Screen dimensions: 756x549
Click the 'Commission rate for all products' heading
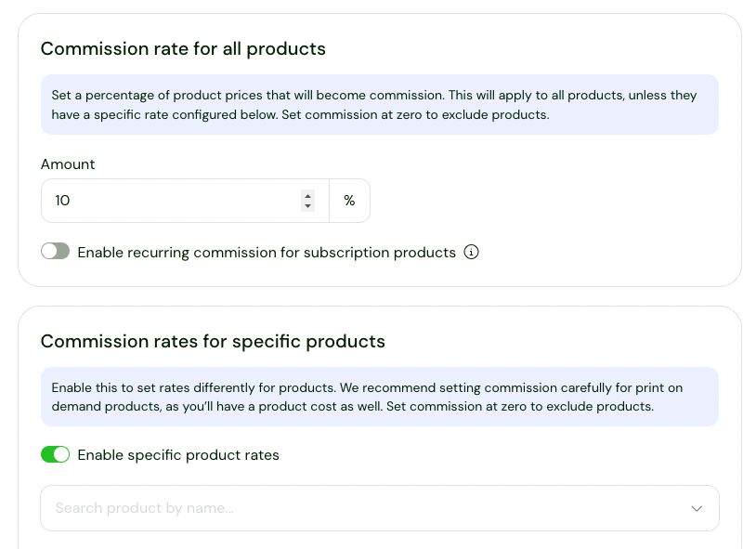point(183,49)
